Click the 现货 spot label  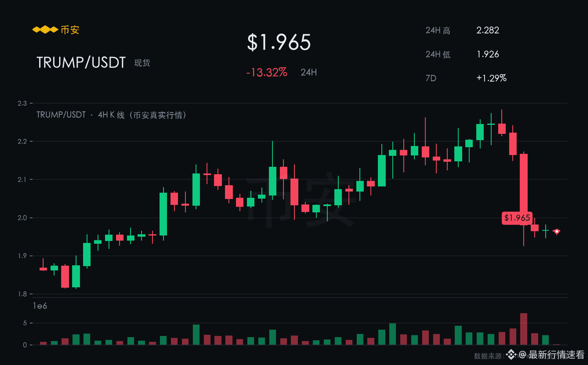pyautogui.click(x=142, y=63)
